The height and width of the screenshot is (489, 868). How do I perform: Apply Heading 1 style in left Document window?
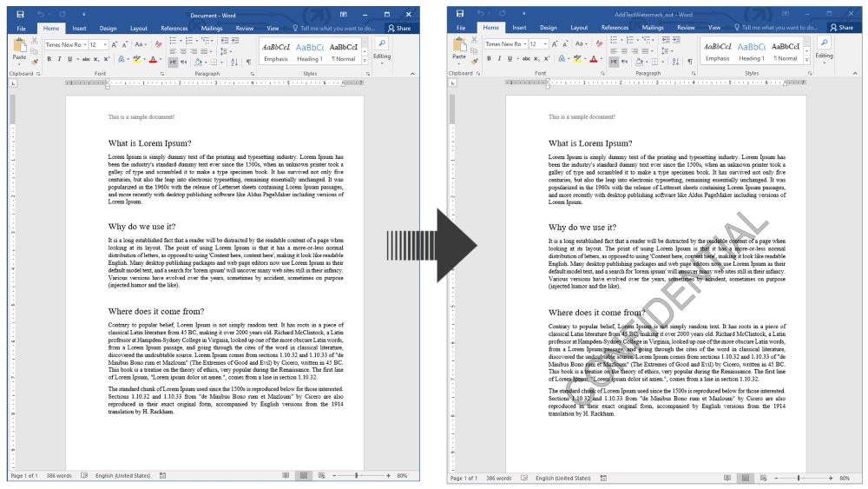pos(310,51)
